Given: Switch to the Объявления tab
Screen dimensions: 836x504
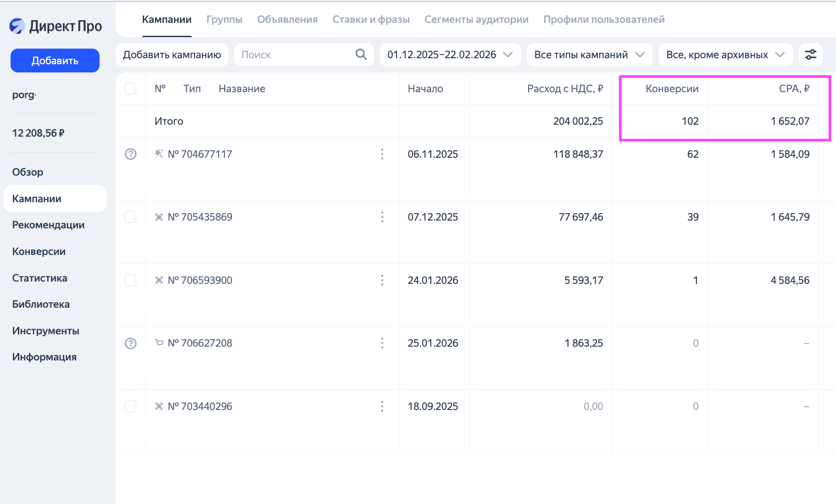Looking at the screenshot, I should pos(287,20).
